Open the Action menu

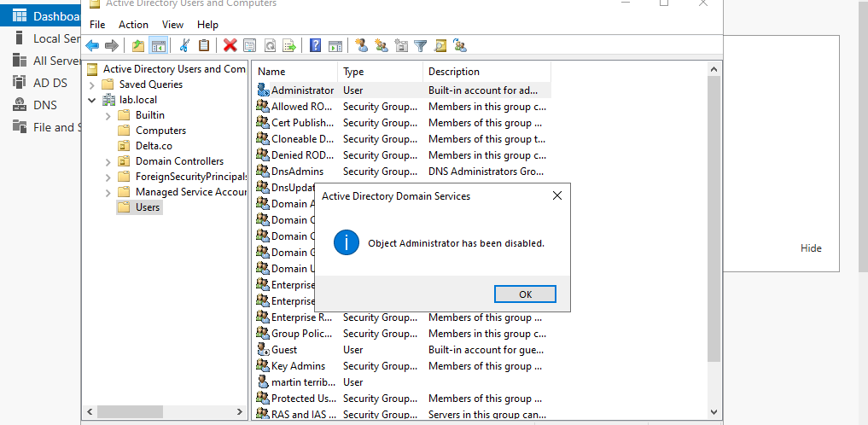(x=133, y=25)
